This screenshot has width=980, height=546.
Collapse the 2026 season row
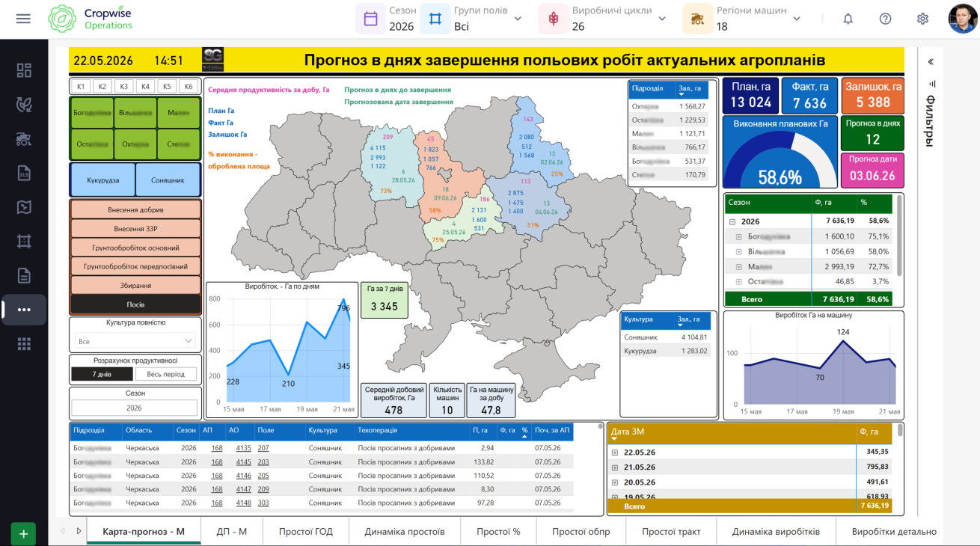click(x=732, y=221)
